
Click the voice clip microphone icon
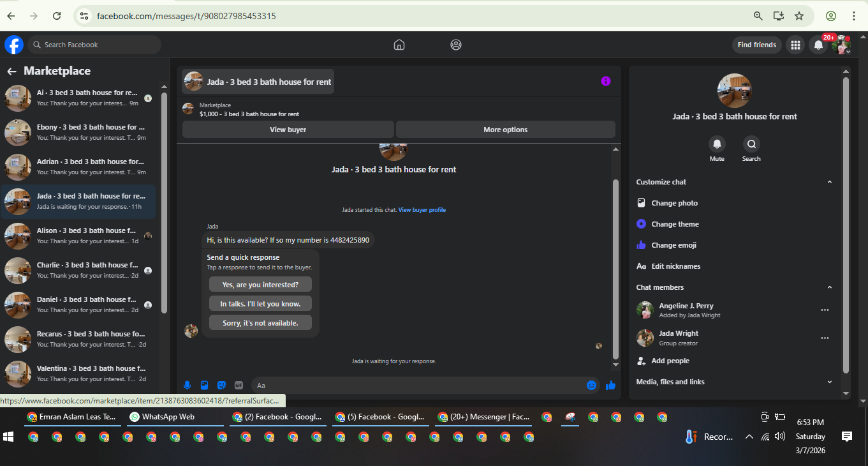188,385
